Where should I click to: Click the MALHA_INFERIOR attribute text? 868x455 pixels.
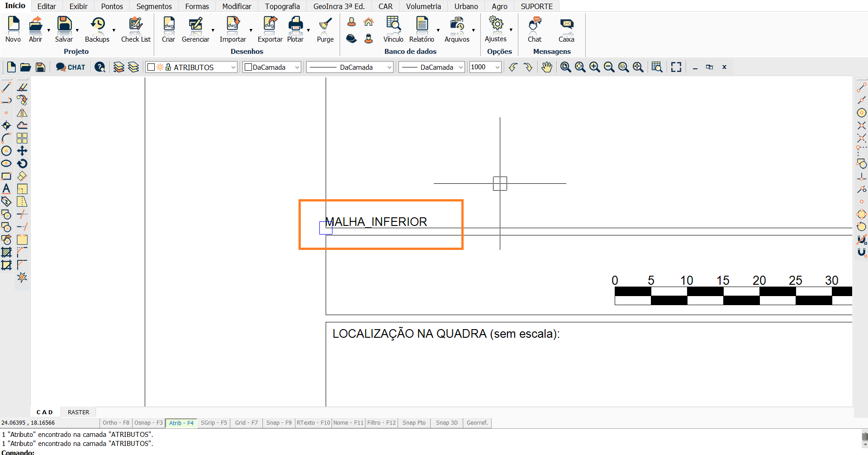tap(376, 222)
